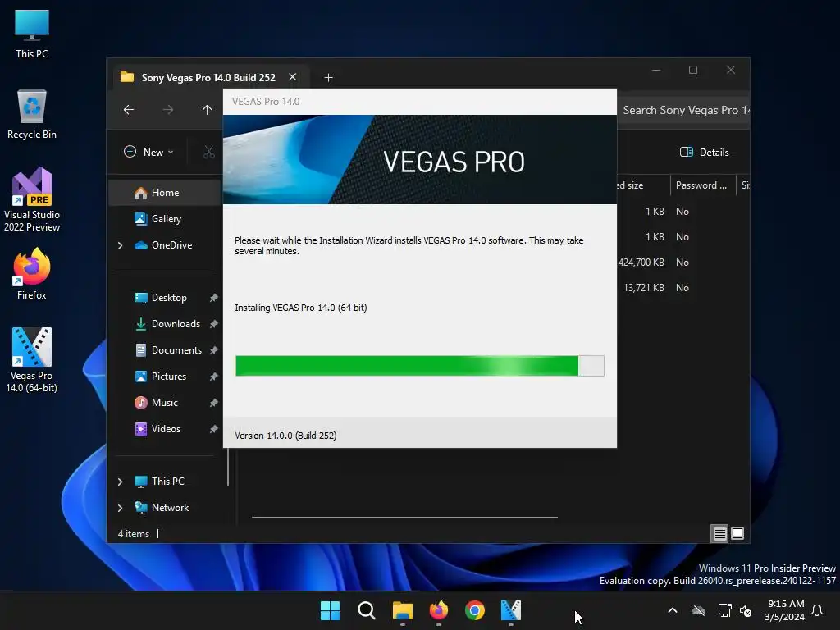Image resolution: width=840 pixels, height=630 pixels.
Task: Open This PC desktop icon
Action: tap(32, 34)
